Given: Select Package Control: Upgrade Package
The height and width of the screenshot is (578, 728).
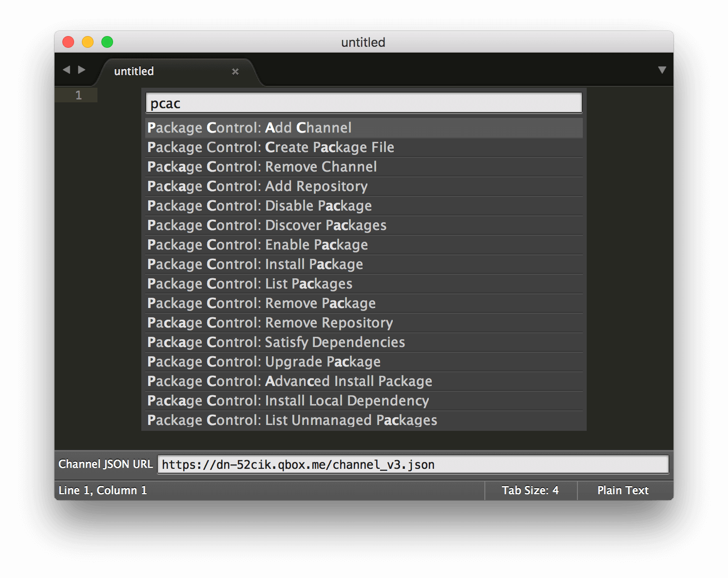Looking at the screenshot, I should click(364, 362).
